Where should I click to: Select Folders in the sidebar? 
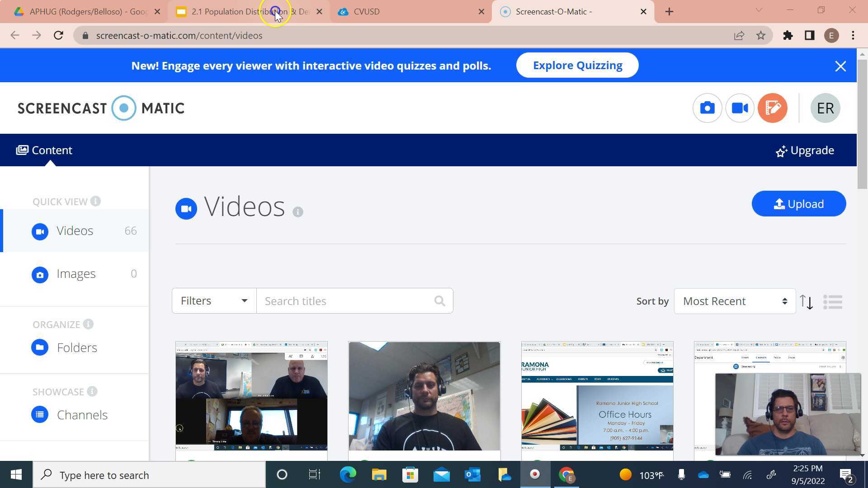tap(76, 347)
